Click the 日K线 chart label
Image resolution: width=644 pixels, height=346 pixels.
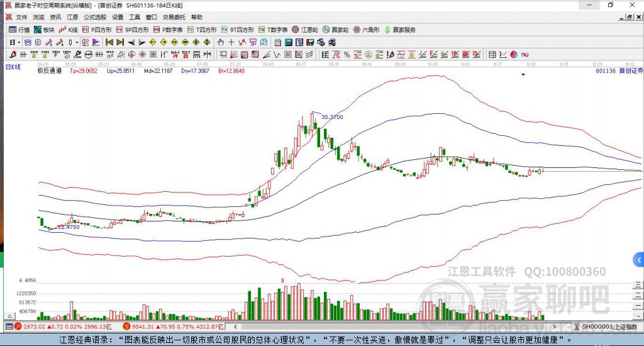[x=13, y=67]
